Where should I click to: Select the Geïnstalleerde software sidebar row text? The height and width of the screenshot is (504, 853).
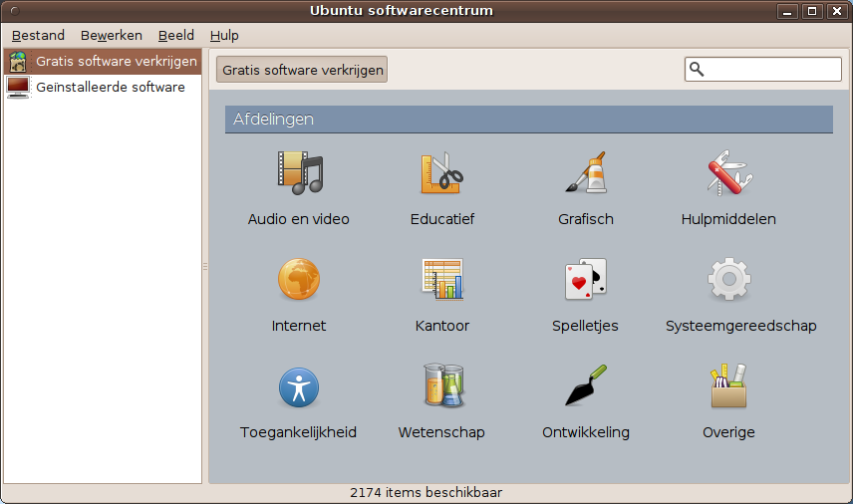tap(111, 87)
